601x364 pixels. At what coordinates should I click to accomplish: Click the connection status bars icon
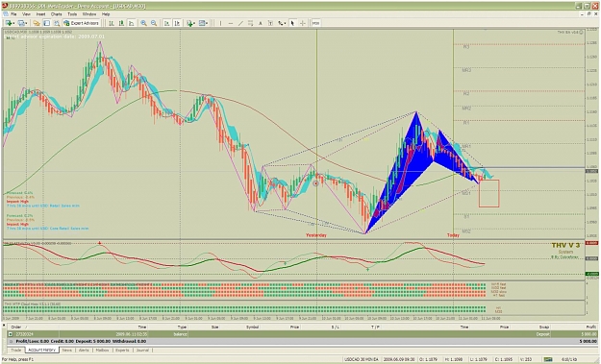pos(548,359)
